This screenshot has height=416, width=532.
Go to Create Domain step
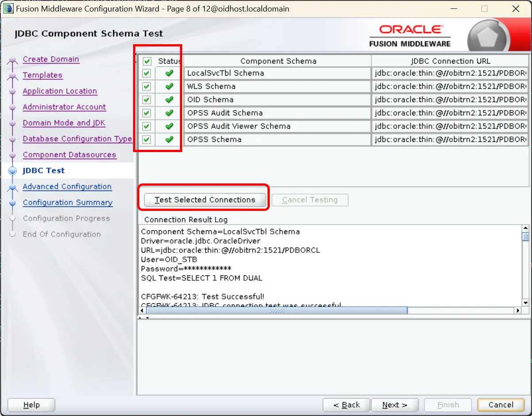point(51,59)
